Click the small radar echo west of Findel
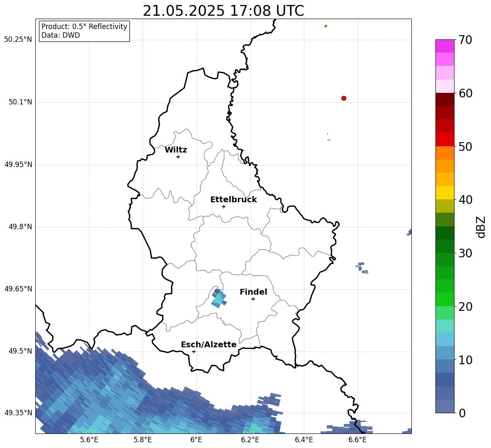The height and width of the screenshot is (448, 491). pyautogui.click(x=219, y=298)
